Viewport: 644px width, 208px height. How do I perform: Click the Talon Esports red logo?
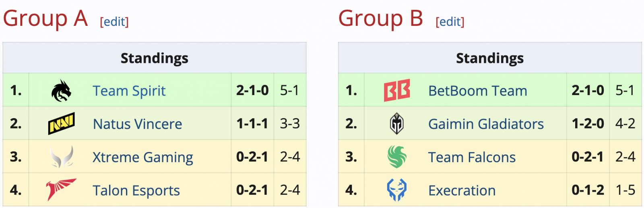[x=61, y=190]
